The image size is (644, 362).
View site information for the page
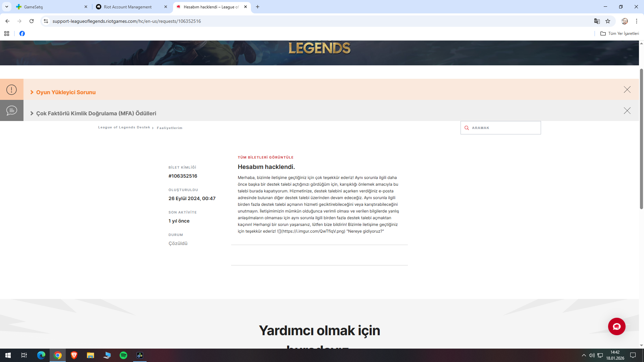46,21
